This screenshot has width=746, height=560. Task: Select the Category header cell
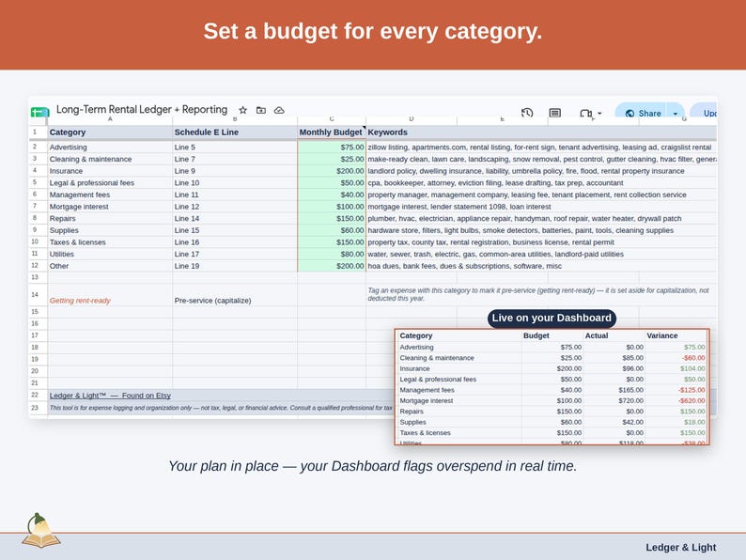point(110,132)
